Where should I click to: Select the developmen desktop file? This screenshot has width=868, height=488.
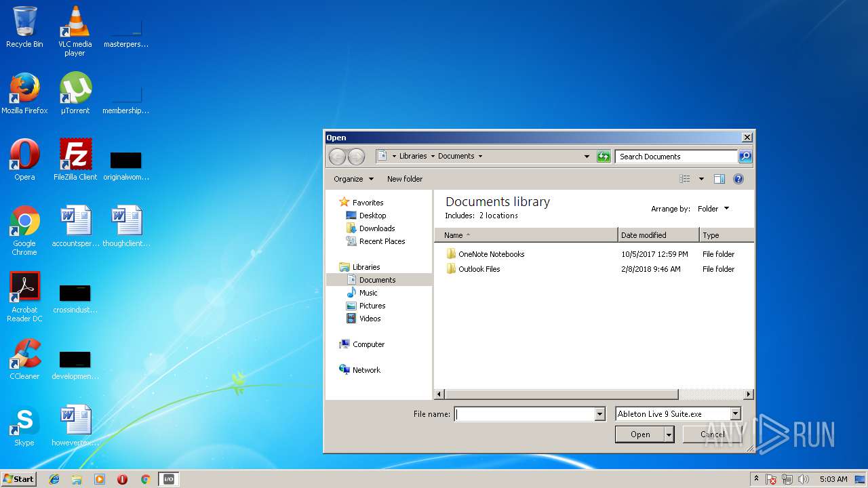click(75, 365)
